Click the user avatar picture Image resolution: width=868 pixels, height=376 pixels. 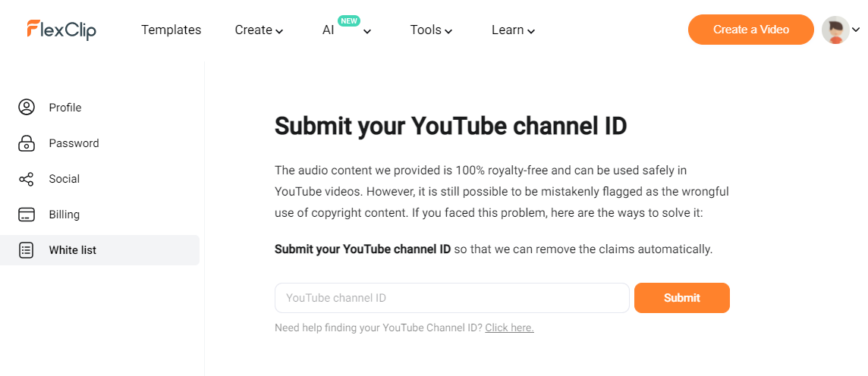pos(835,30)
